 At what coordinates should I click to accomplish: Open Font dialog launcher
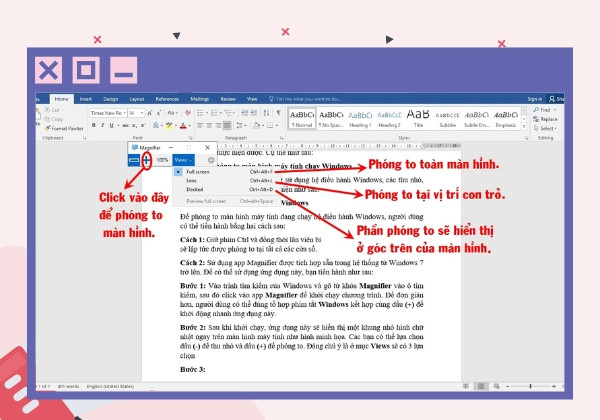191,138
